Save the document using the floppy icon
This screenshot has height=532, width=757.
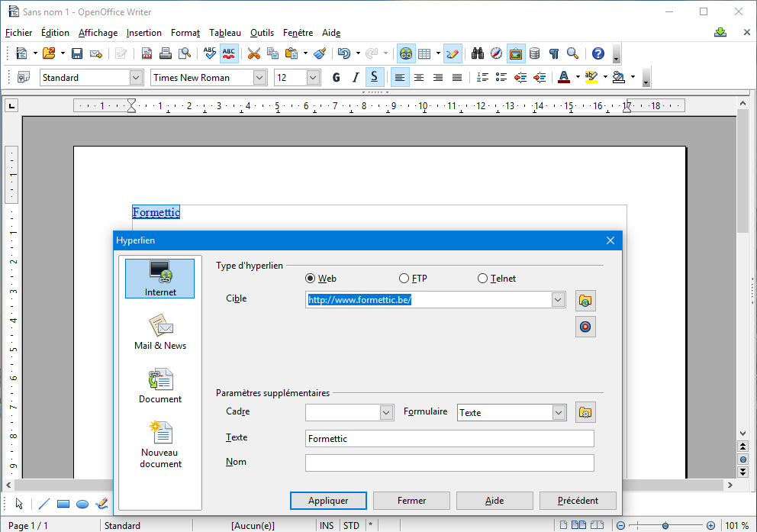(x=77, y=53)
